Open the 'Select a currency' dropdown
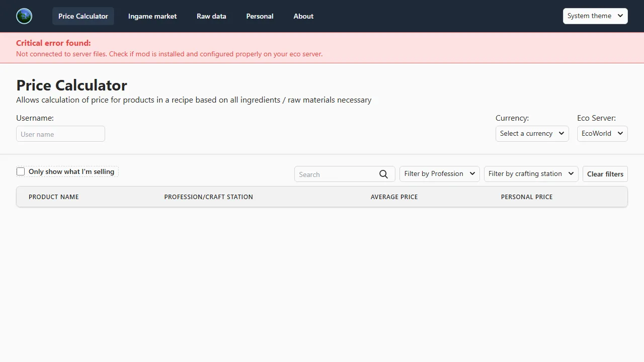Viewport: 644px width, 362px height. [x=531, y=133]
